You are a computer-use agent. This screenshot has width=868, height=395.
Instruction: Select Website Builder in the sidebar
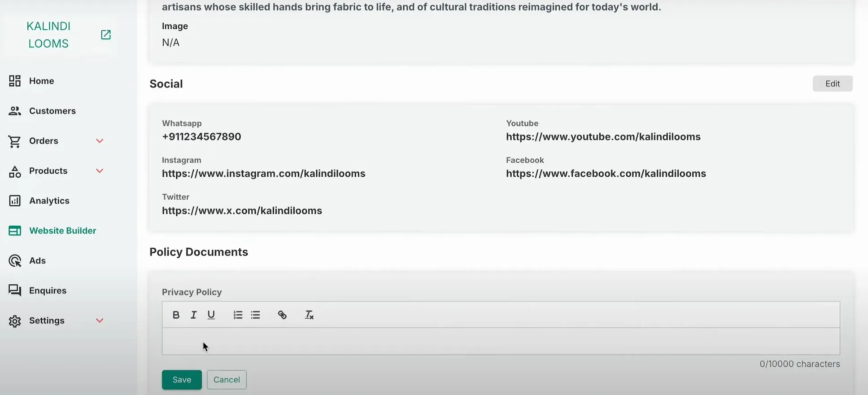tap(62, 231)
